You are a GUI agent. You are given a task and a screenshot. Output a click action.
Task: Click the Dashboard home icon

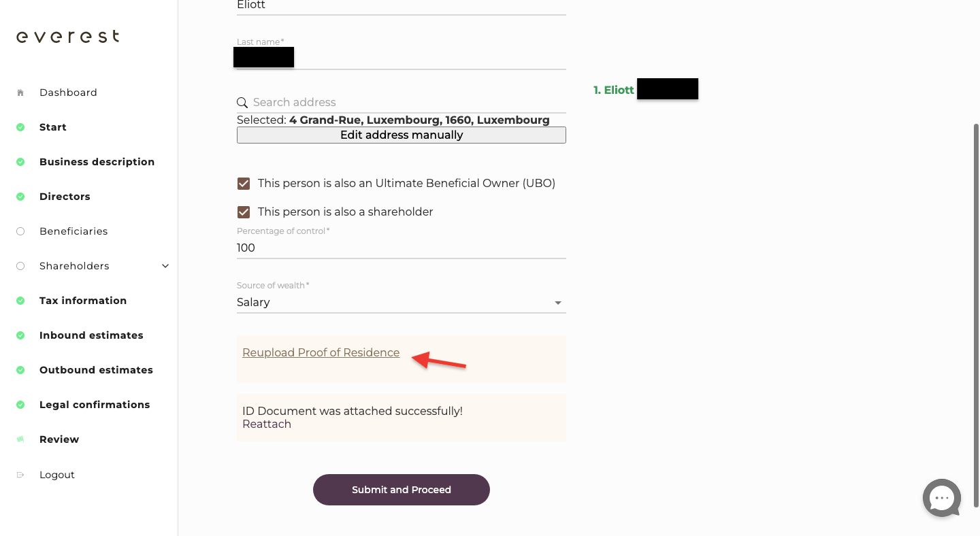click(20, 92)
